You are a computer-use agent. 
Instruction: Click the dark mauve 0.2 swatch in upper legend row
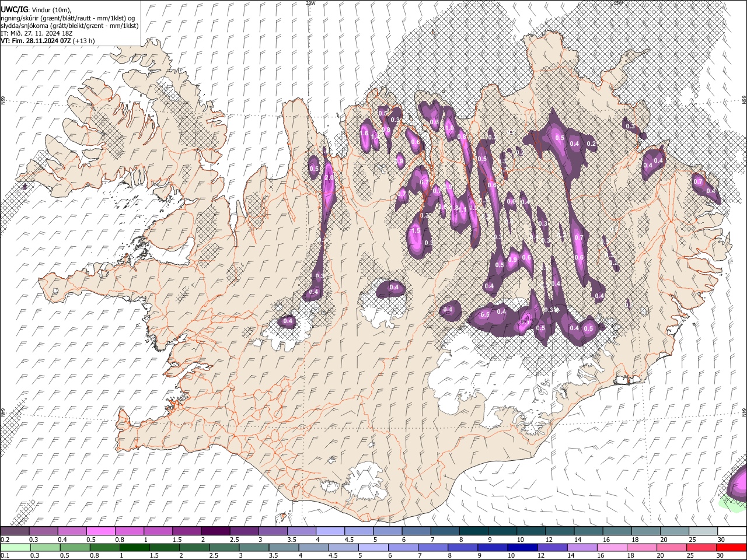pyautogui.click(x=15, y=531)
